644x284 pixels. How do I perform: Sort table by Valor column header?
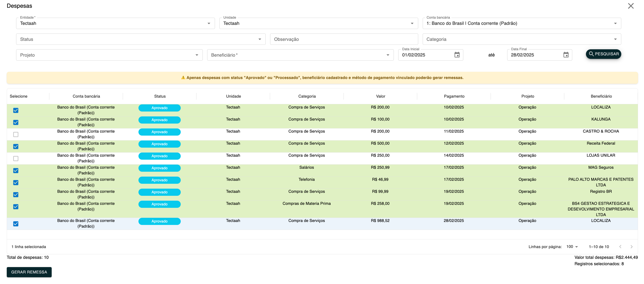pos(380,96)
